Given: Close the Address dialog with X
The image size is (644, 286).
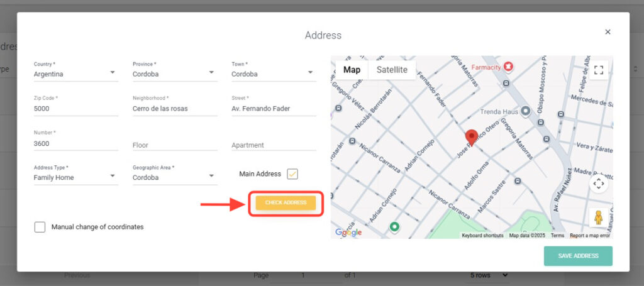Looking at the screenshot, I should tap(608, 32).
